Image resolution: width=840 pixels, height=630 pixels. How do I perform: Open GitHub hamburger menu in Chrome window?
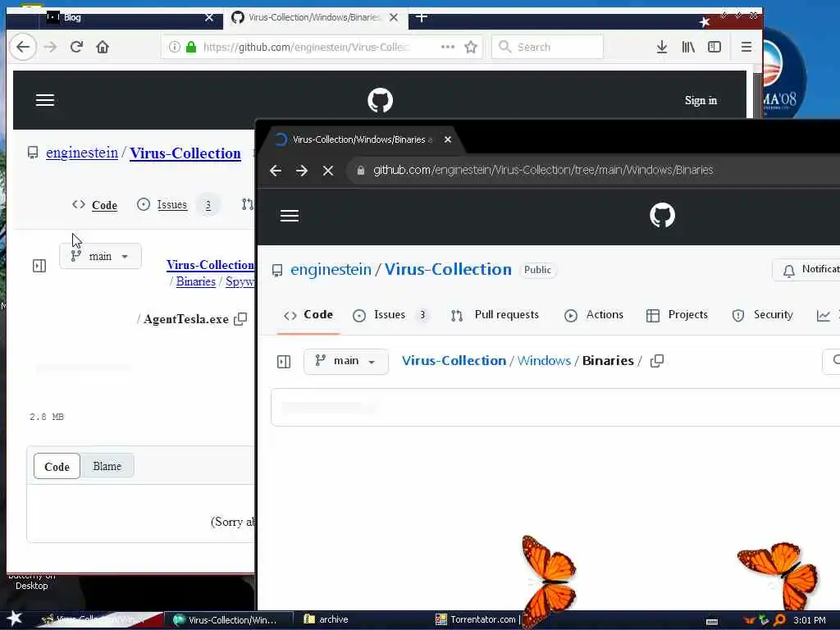(290, 216)
